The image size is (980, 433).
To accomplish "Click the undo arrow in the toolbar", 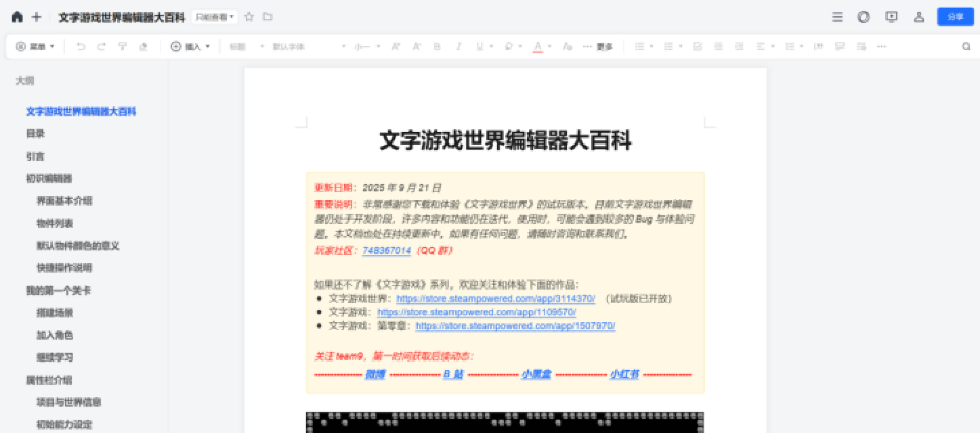I will point(81,47).
